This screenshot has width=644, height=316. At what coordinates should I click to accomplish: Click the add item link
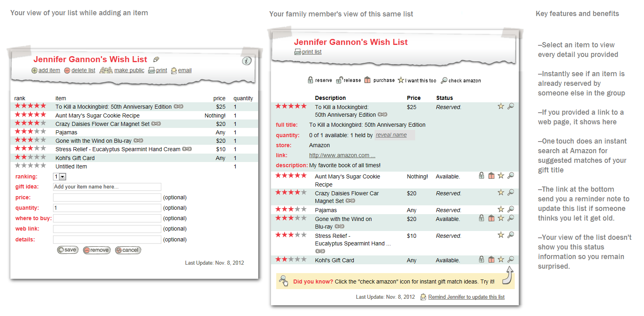pos(46,71)
